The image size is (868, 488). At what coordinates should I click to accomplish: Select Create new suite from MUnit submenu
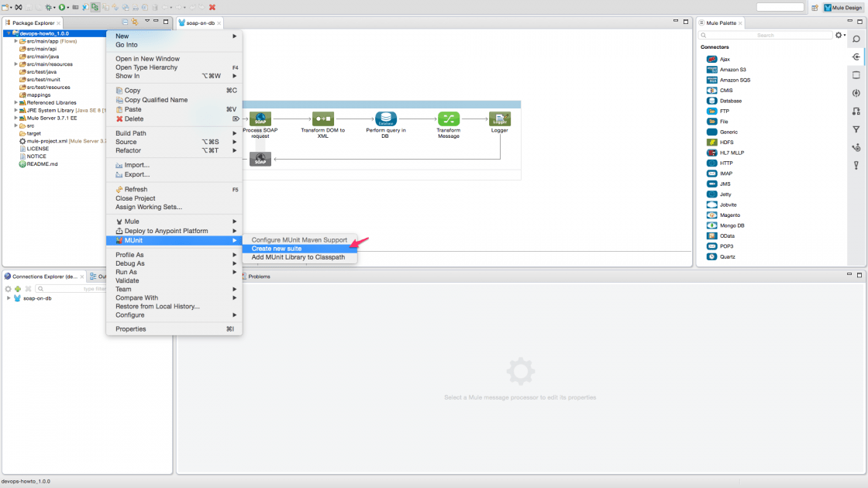coord(276,248)
